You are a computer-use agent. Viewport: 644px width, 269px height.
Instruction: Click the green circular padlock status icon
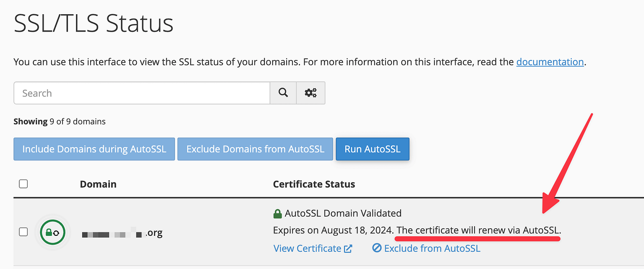(x=52, y=232)
